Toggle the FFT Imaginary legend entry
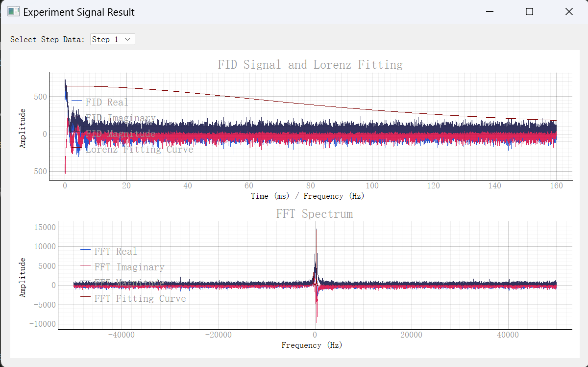Screen dimensions: 588x367 click(129, 267)
